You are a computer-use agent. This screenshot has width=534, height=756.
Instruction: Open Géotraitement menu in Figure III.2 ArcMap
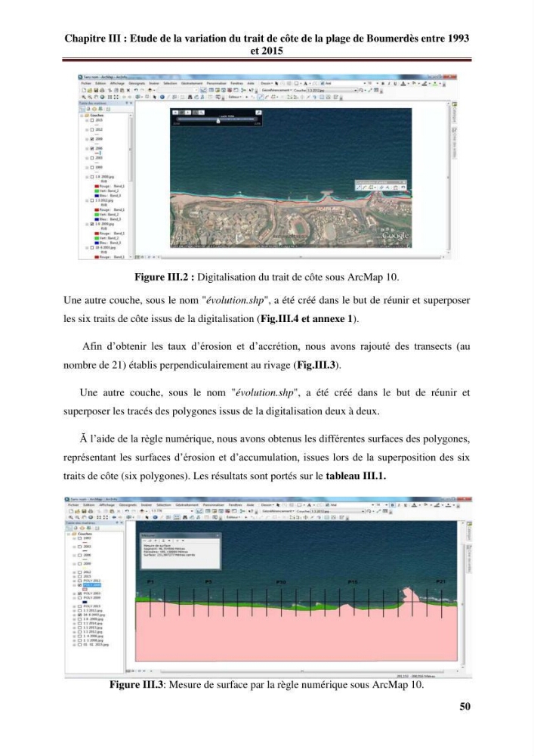192,83
